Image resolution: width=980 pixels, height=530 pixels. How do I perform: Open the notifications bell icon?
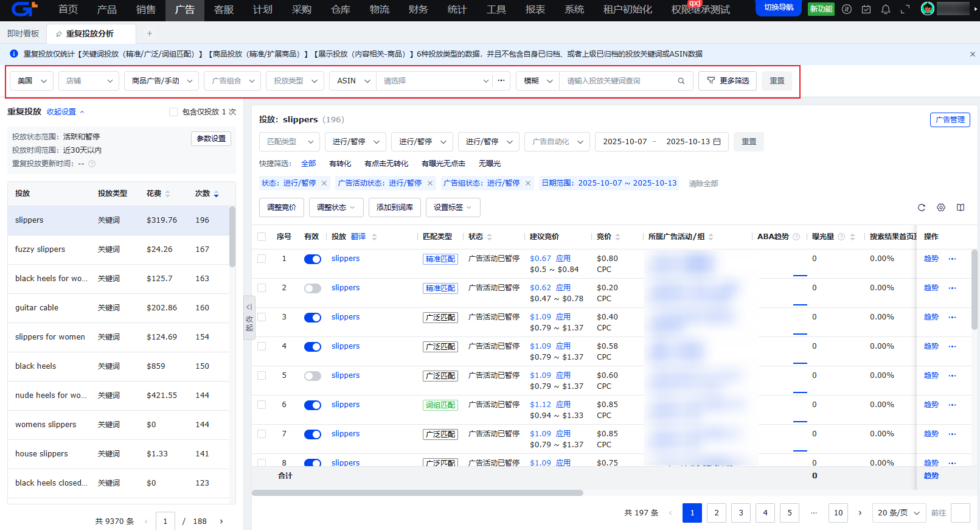tap(886, 9)
